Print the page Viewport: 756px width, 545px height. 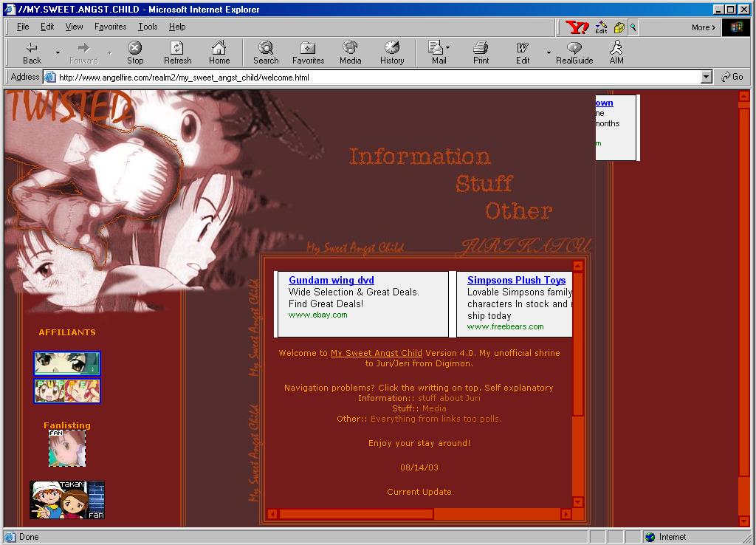[x=481, y=52]
